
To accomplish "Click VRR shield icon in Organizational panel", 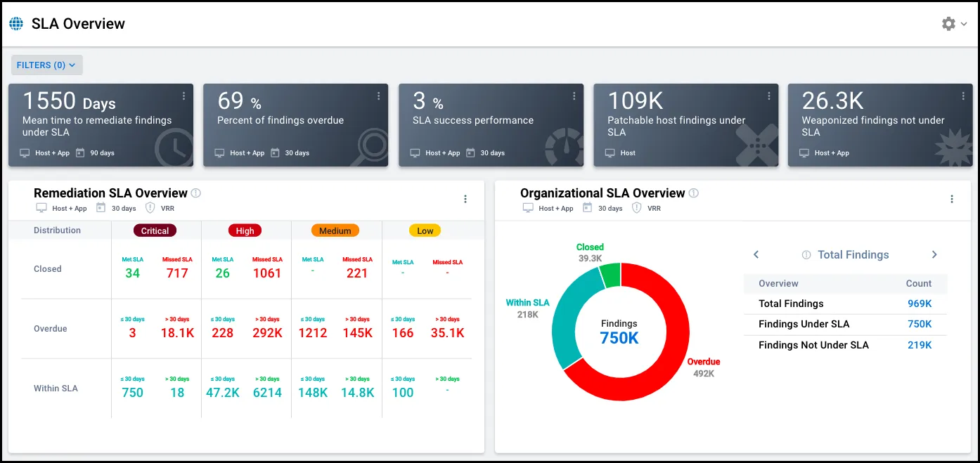I will click(636, 208).
